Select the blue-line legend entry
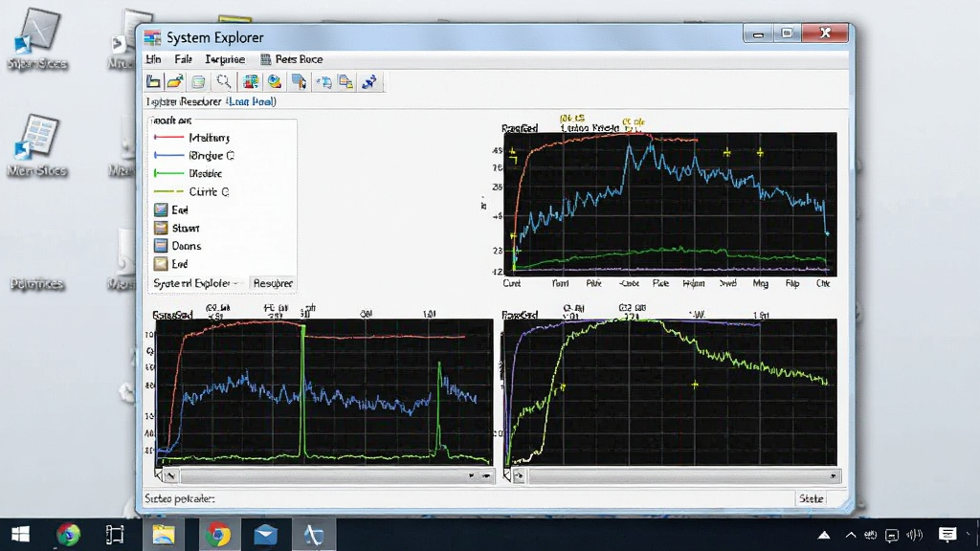This screenshot has height=551, width=980. pos(193,156)
